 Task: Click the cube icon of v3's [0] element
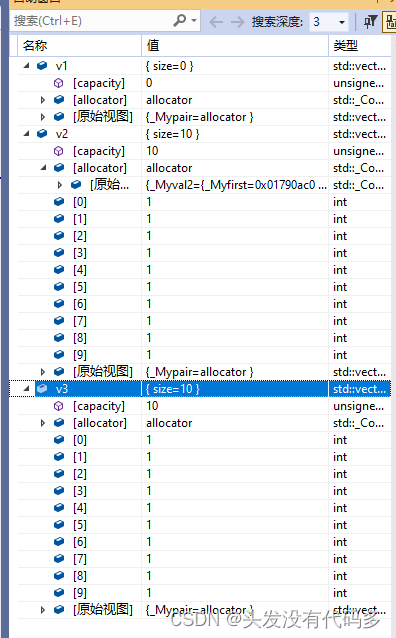59,439
